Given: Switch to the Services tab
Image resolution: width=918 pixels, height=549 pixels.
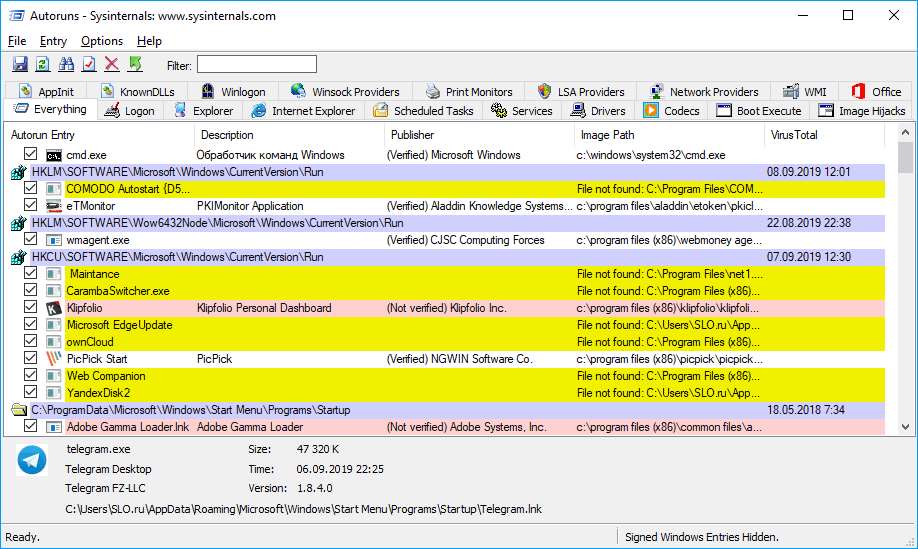Looking at the screenshot, I should [522, 111].
